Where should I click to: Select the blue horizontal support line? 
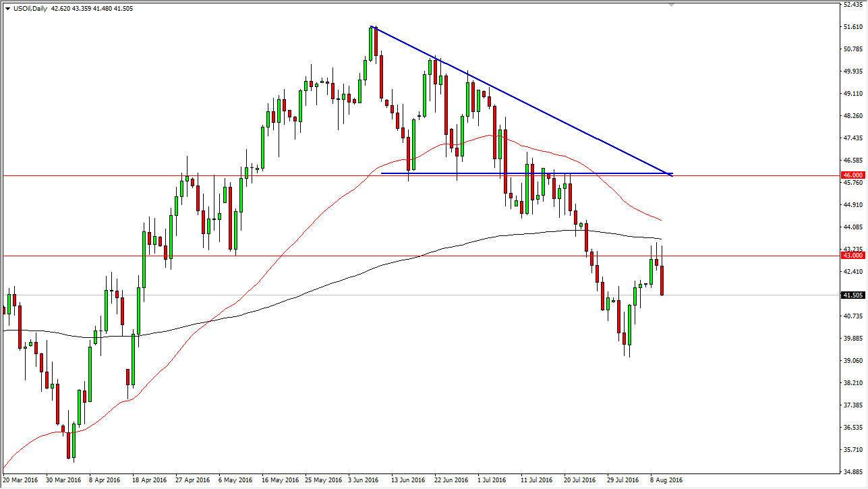pos(526,173)
